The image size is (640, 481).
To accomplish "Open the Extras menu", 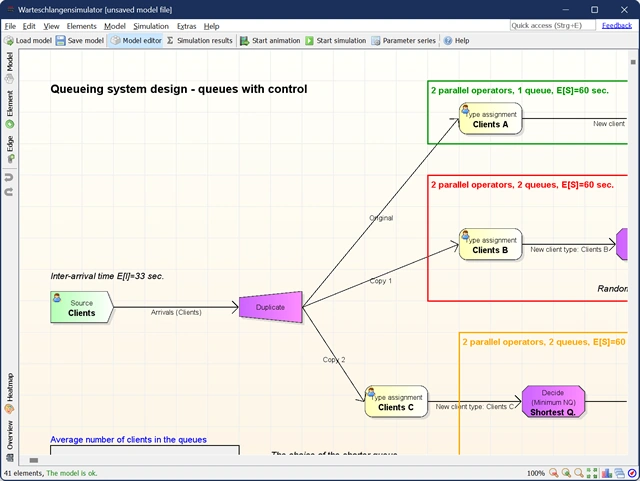I will pos(186,25).
